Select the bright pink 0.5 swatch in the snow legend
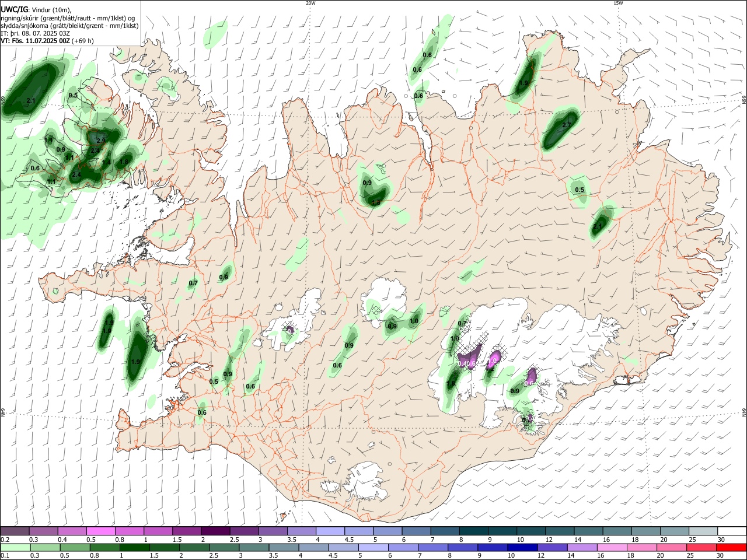The image size is (747, 560). [x=100, y=531]
